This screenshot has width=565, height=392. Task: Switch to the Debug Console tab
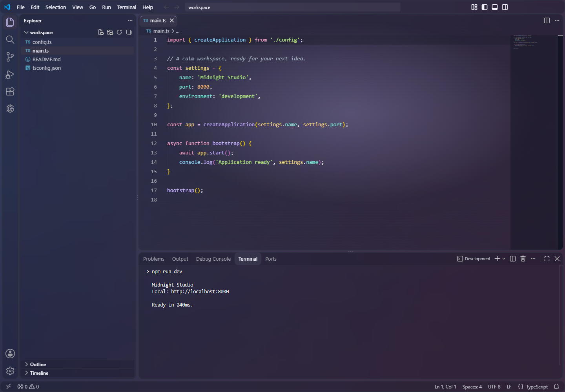click(213, 259)
